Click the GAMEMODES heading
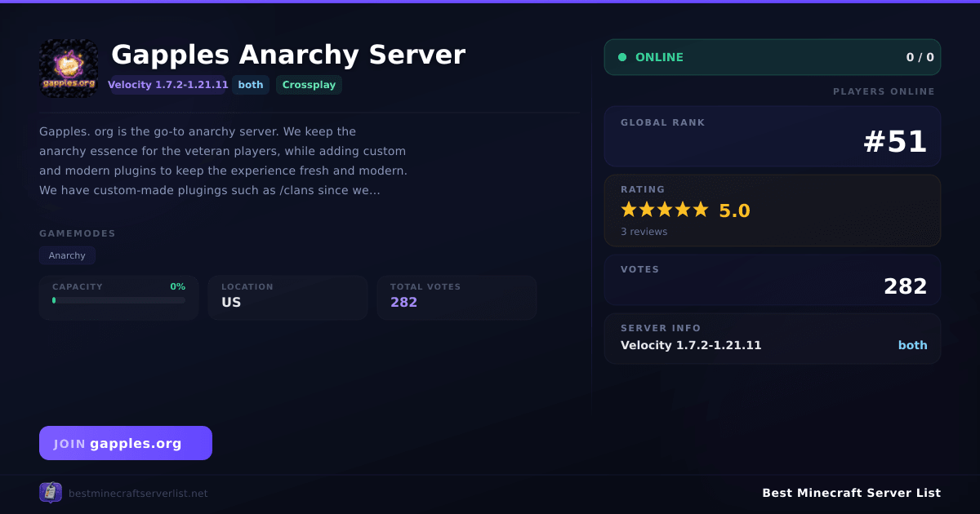Screen dimensions: 980x514 coord(78,233)
